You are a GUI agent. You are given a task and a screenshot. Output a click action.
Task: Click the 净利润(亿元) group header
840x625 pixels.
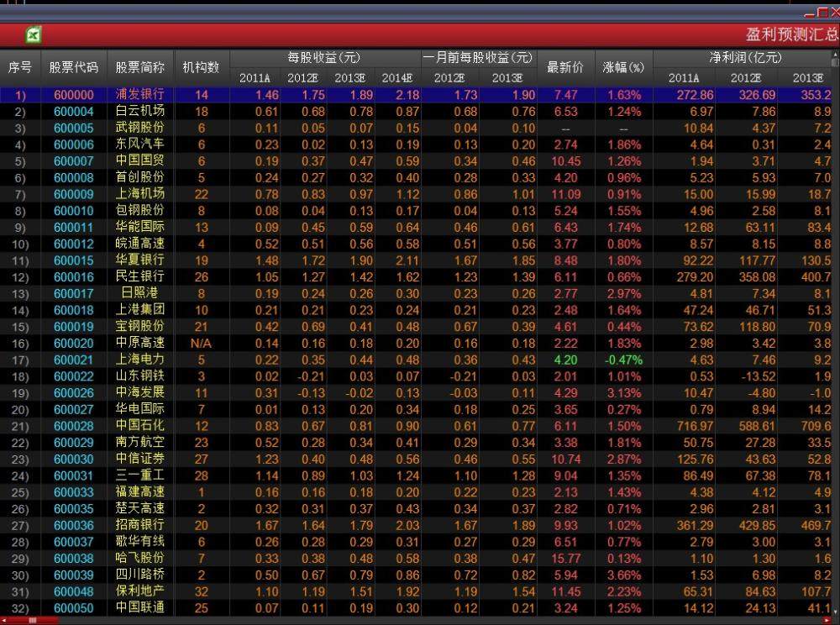click(746, 57)
